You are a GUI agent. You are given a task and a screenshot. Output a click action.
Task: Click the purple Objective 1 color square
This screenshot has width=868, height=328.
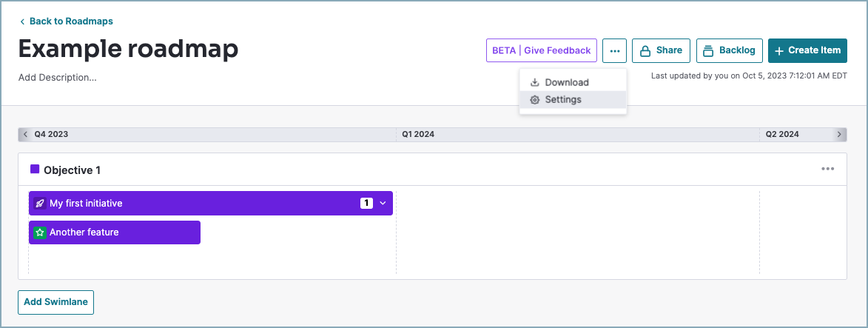click(35, 169)
